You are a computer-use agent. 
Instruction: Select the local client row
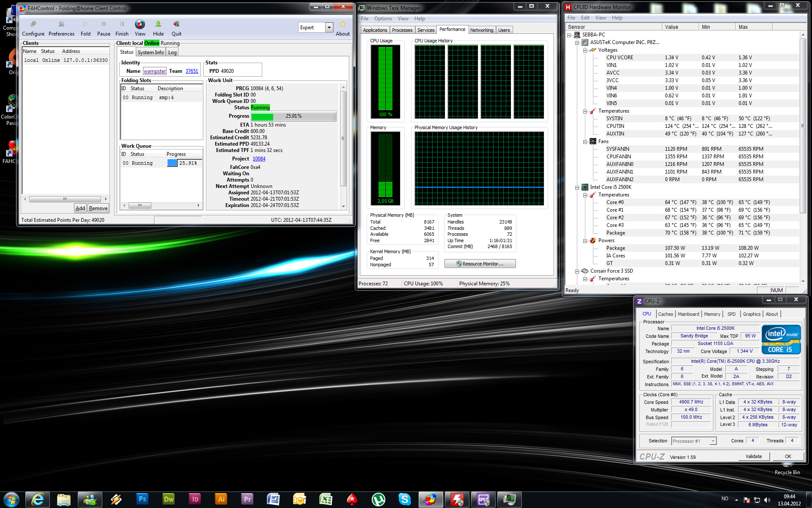tap(66, 60)
